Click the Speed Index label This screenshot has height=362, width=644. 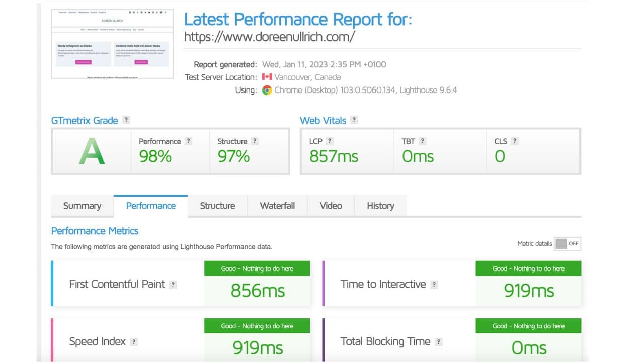tap(98, 341)
